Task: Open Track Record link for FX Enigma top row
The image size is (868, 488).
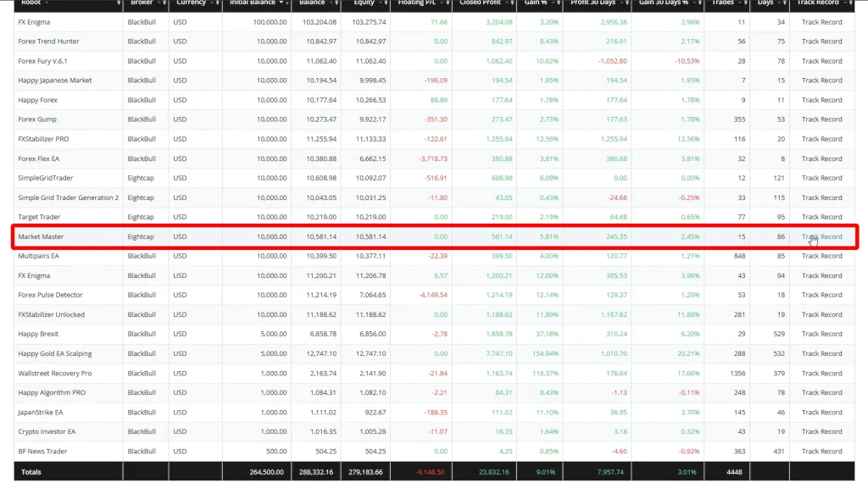Action: tap(821, 22)
